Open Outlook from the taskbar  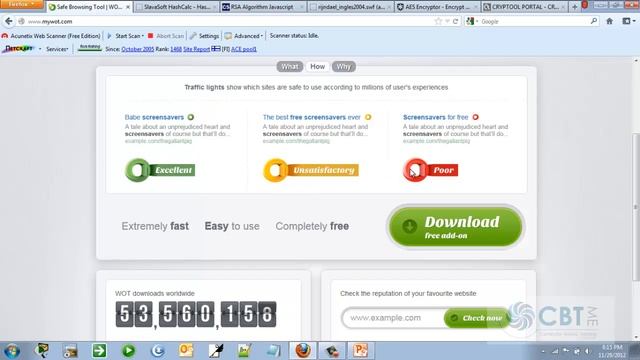pyautogui.click(x=186, y=351)
